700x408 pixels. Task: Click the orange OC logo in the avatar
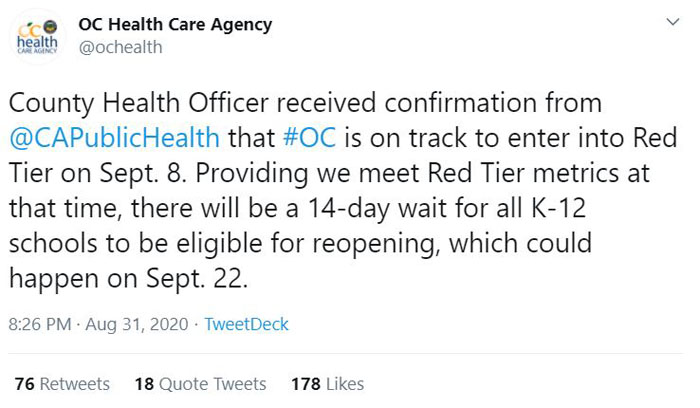29,29
